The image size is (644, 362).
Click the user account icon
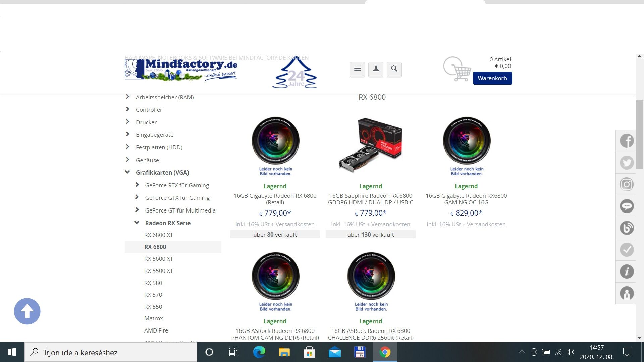(376, 69)
